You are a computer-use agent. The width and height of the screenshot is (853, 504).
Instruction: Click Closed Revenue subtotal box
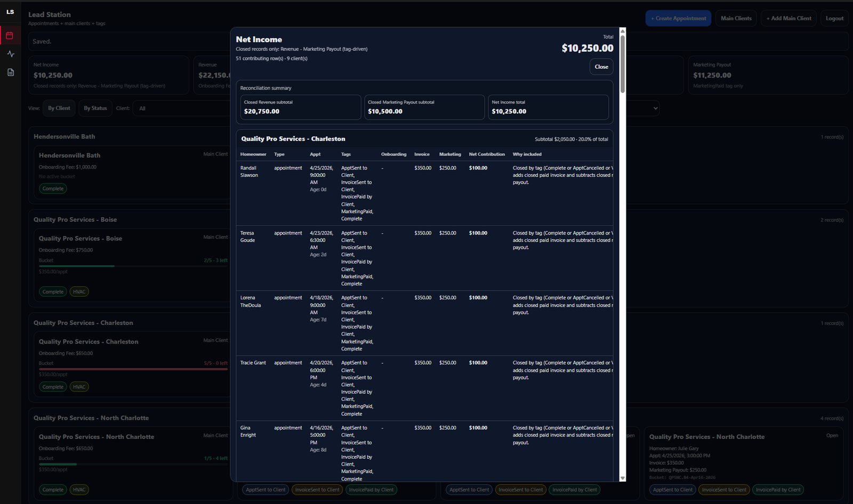[300, 107]
